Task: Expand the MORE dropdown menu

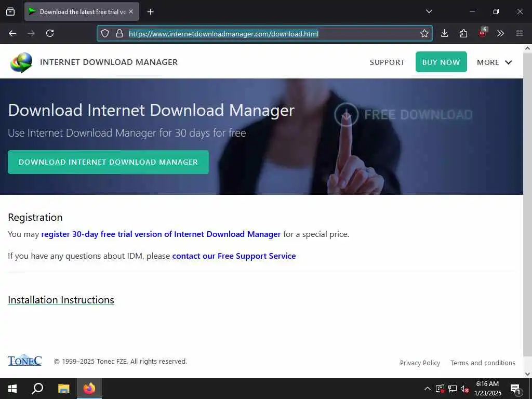Action: pos(495,62)
